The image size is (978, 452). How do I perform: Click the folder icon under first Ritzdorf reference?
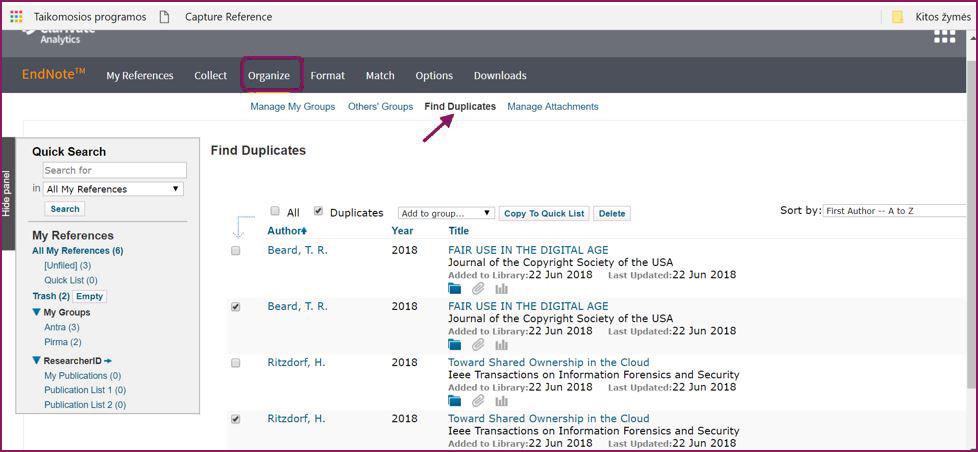[x=455, y=401]
